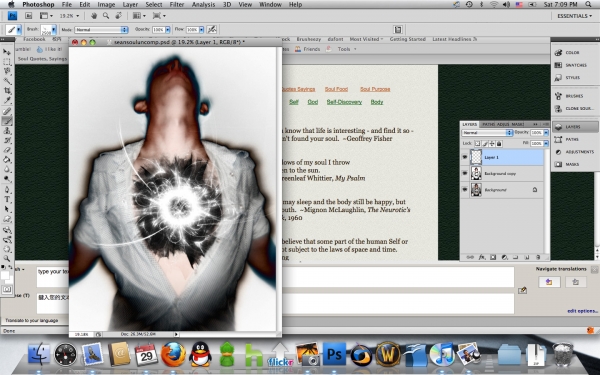Toggle lock image pixels
This screenshot has height=375, width=600.
tap(485, 144)
